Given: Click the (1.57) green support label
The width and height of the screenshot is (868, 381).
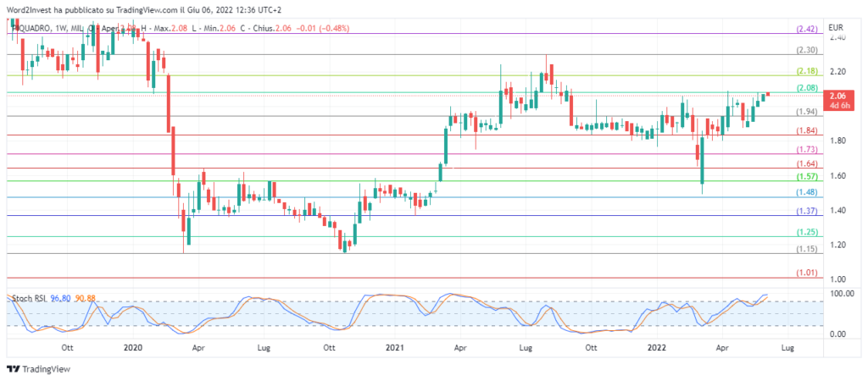Looking at the screenshot, I should tap(806, 176).
